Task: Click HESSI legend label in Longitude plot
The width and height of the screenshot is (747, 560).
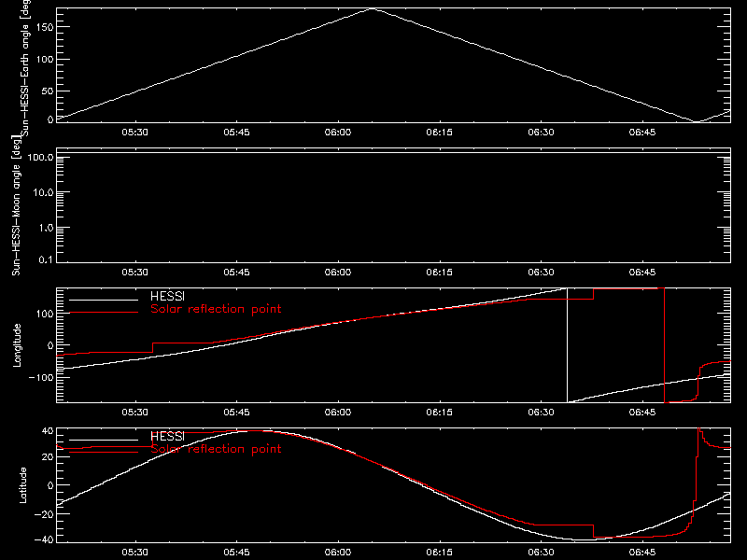Action: (x=167, y=297)
